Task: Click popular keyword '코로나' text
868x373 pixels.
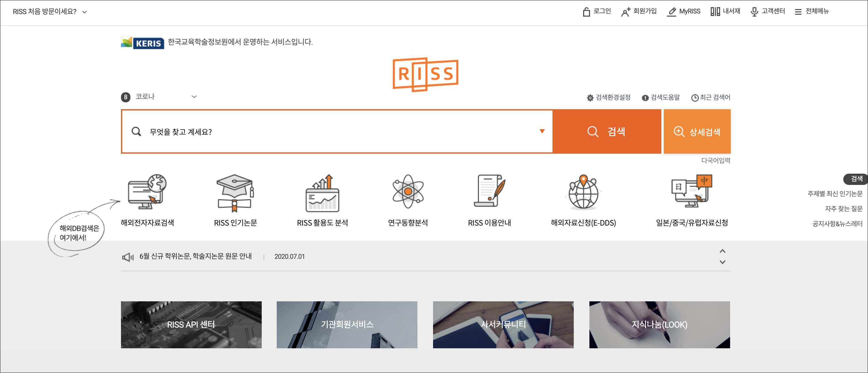Action: coord(145,97)
